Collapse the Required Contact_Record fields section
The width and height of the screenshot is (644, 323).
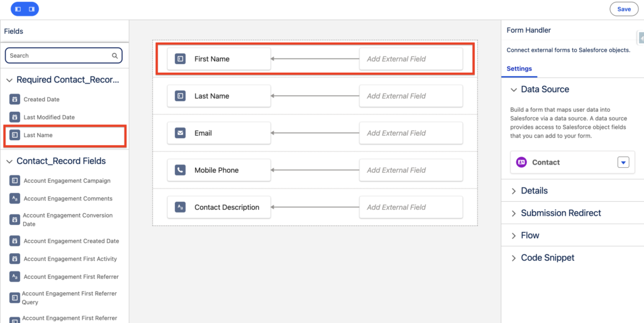pyautogui.click(x=9, y=80)
